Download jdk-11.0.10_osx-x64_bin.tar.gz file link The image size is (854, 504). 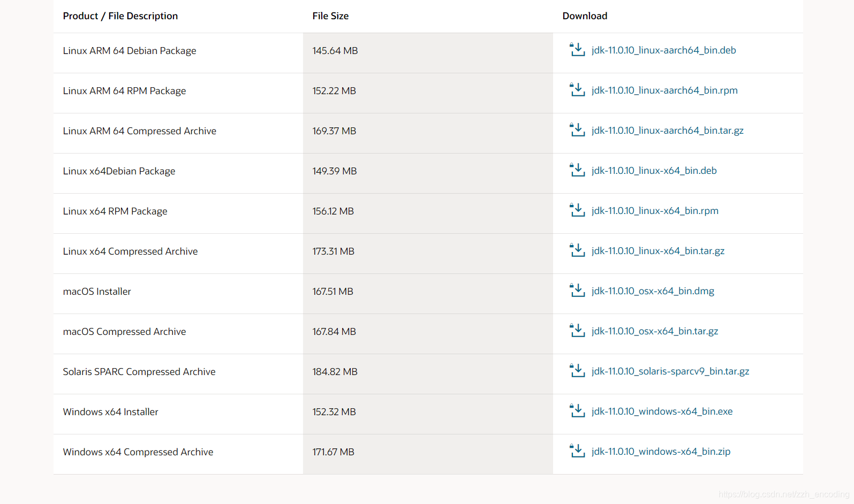coord(655,331)
